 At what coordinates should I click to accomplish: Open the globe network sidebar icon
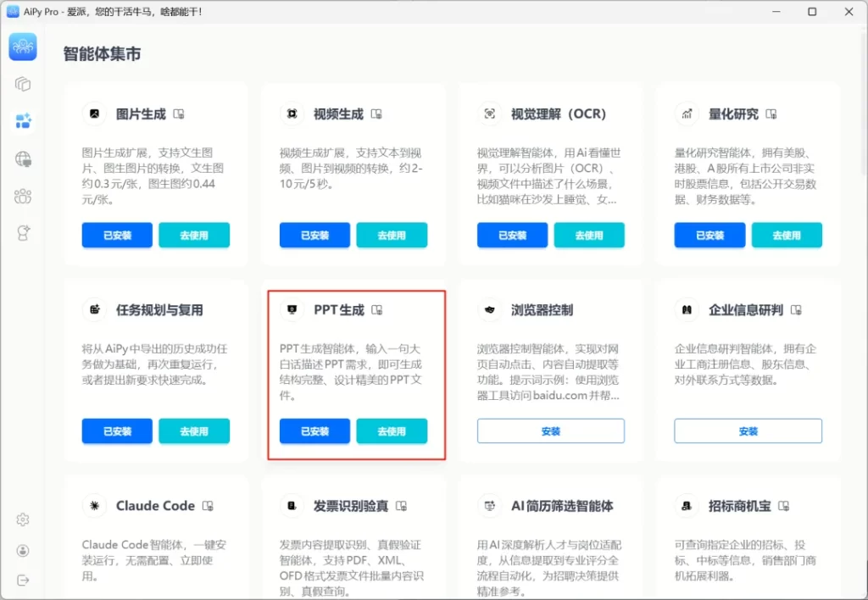[23, 158]
